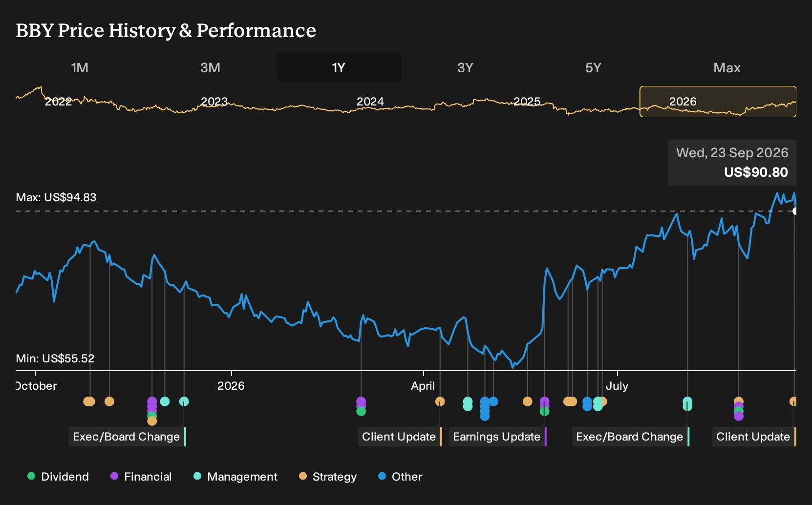Screen dimensions: 812x505
Task: Click the Management marker in late June
Action: coord(598,401)
